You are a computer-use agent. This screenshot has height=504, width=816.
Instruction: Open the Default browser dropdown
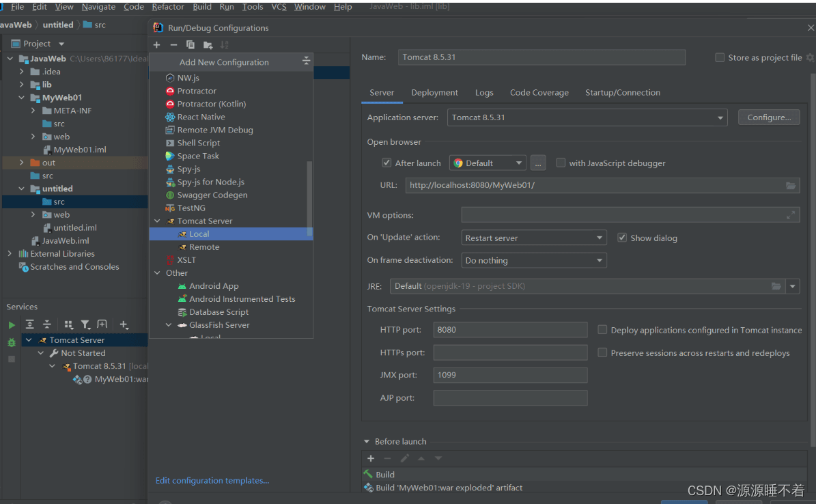tap(488, 163)
